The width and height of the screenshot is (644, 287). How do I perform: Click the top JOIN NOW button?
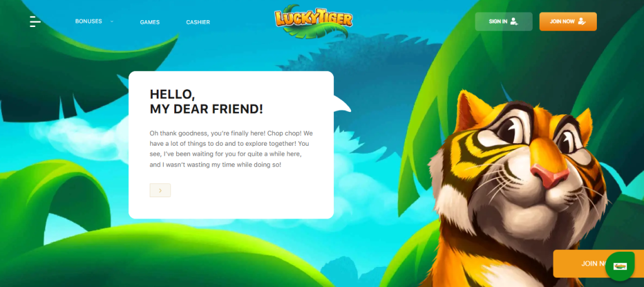[568, 21]
